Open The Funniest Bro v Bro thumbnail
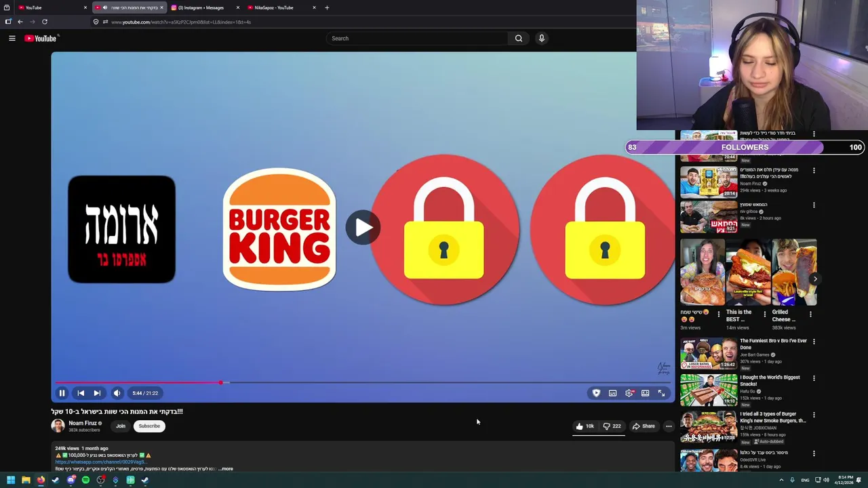 [709, 353]
